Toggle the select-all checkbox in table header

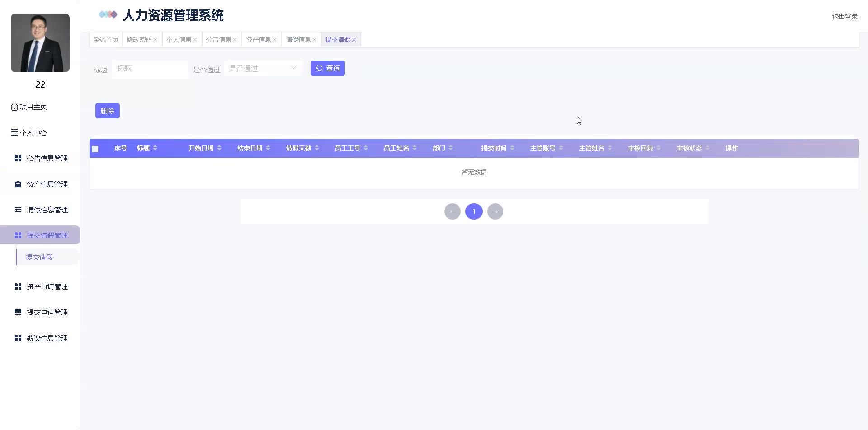95,149
